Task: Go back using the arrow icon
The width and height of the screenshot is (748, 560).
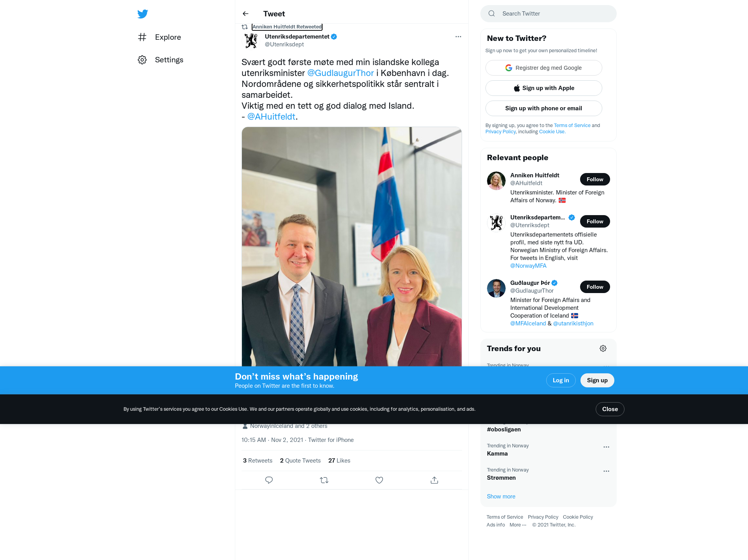Action: coord(245,14)
